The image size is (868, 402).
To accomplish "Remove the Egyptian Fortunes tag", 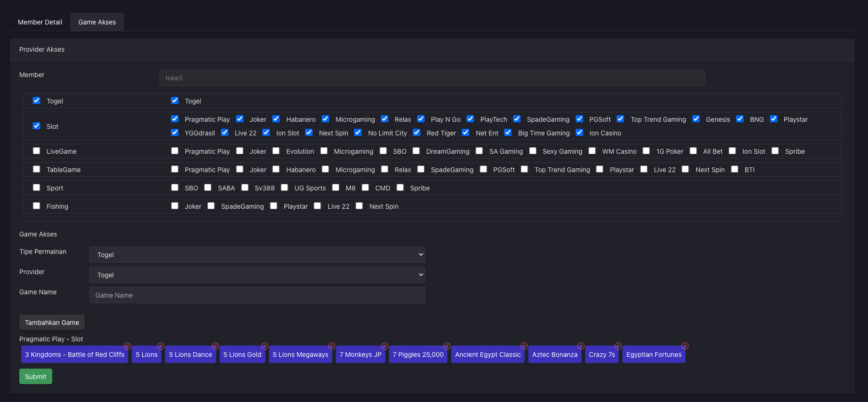I will click(685, 346).
